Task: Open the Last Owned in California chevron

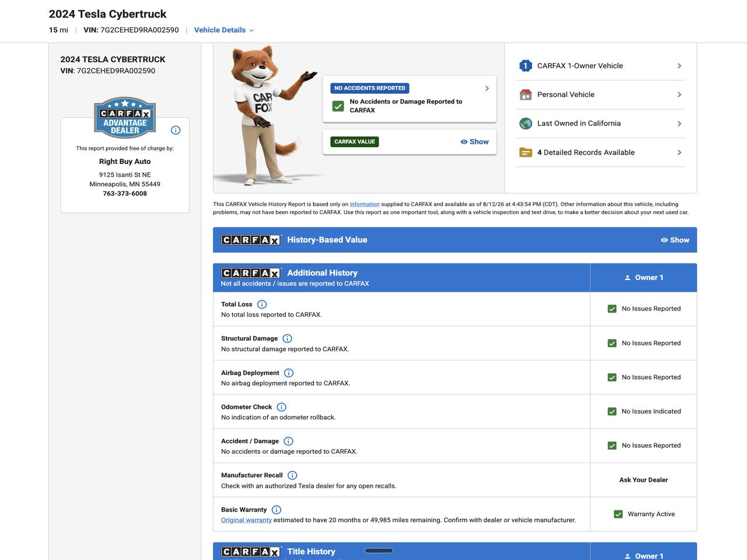Action: 679,124
